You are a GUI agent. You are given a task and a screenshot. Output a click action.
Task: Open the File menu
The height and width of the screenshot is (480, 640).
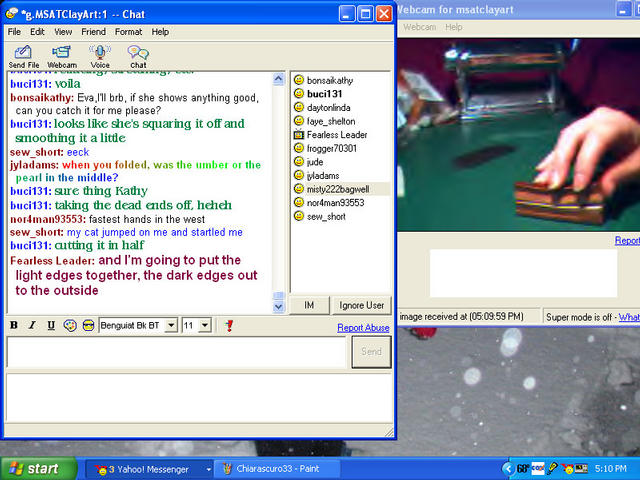pos(14,32)
